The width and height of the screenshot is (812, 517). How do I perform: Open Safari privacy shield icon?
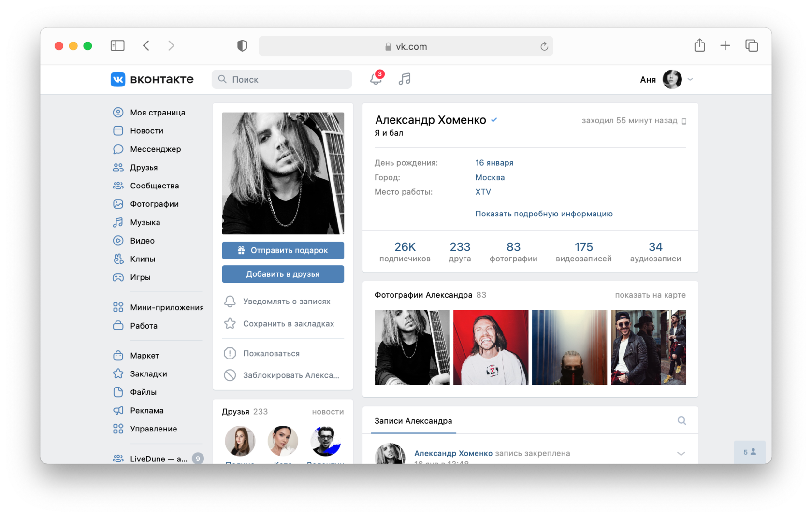click(x=242, y=46)
